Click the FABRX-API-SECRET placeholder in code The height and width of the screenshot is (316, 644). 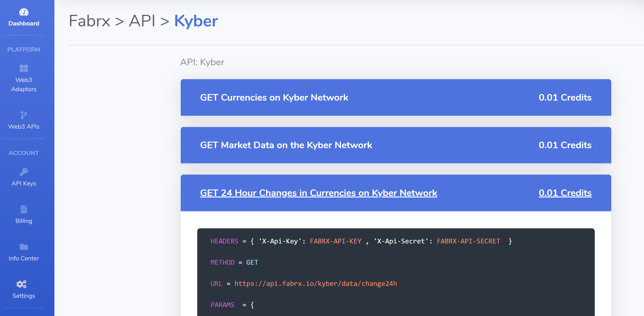pyautogui.click(x=468, y=241)
